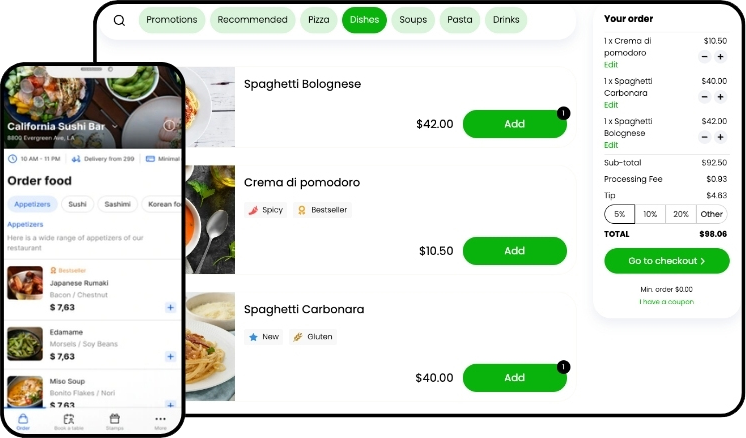Open the I have a coupon link
Image resolution: width=746 pixels, height=438 pixels.
coord(667,302)
